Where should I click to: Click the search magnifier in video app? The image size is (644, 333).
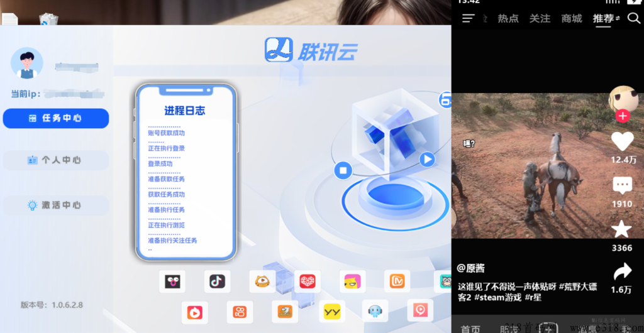(633, 18)
